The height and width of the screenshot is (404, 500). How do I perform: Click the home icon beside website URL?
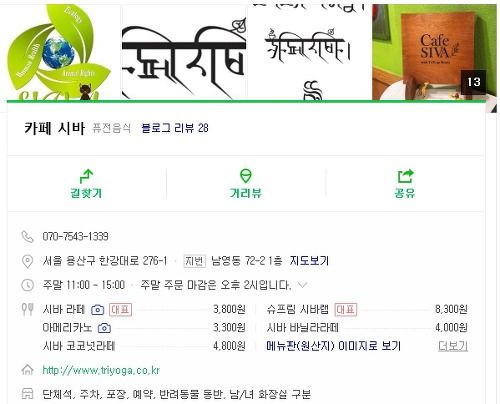coord(27,370)
